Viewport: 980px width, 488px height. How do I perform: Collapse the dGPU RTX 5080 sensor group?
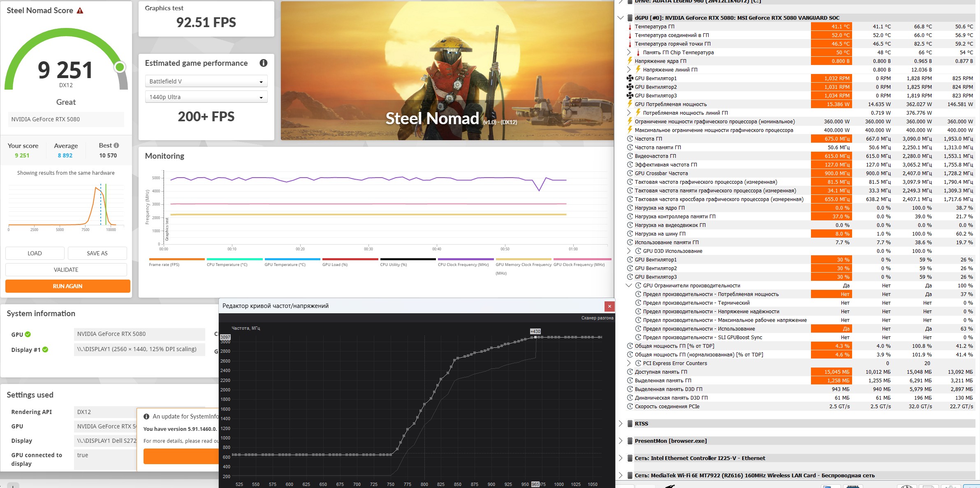pos(621,18)
